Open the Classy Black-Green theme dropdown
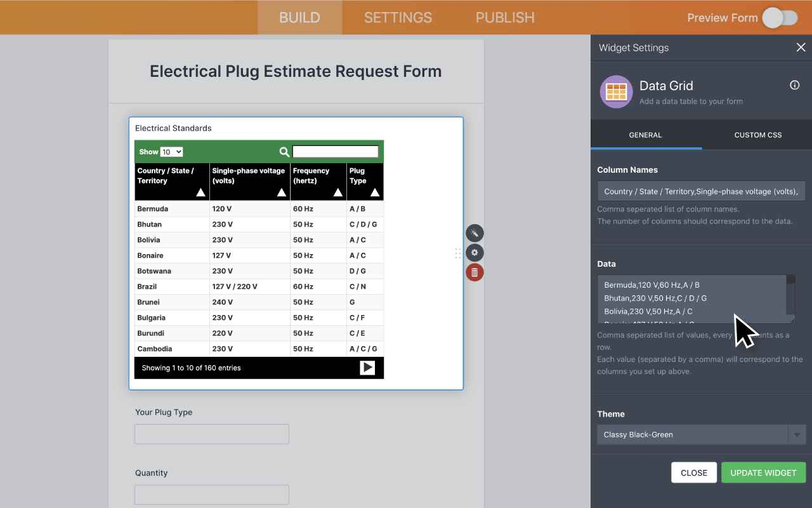812x508 pixels. [797, 435]
